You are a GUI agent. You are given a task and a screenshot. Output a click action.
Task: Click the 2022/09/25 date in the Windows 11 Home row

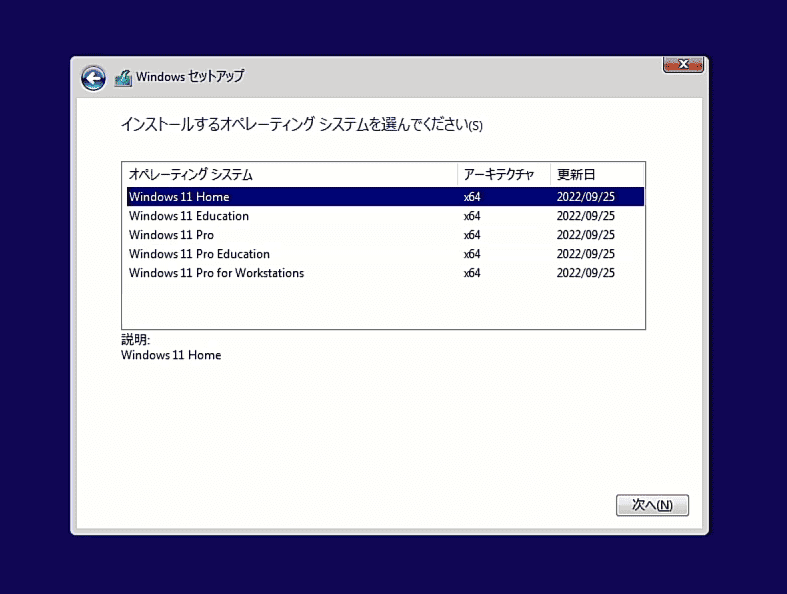click(x=586, y=197)
